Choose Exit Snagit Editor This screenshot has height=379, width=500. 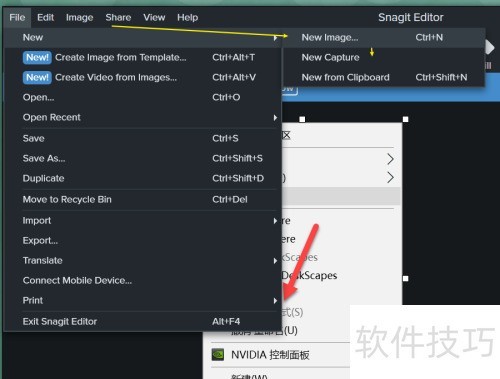click(143, 321)
